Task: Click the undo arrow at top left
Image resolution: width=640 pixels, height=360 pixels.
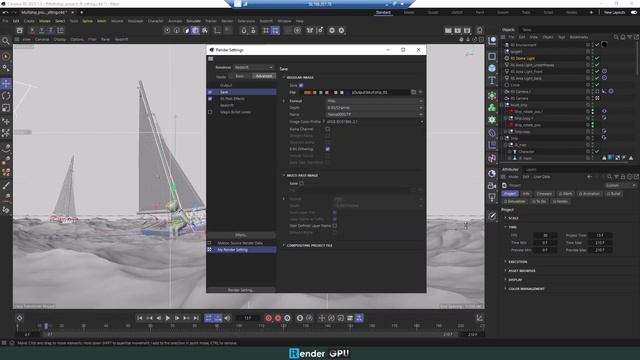Action: [5, 13]
